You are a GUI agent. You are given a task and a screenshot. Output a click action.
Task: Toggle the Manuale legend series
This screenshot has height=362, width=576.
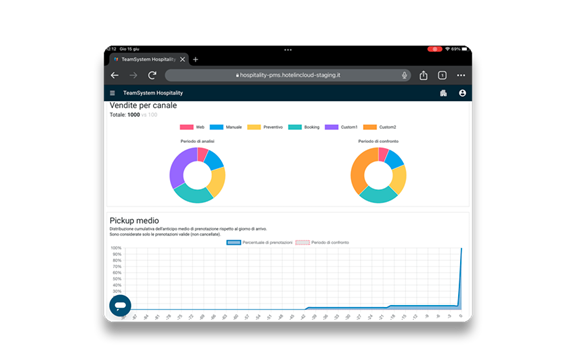click(226, 127)
